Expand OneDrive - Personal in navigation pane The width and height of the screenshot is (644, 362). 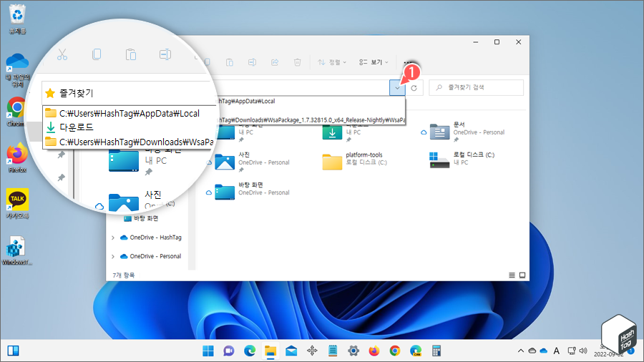[113, 257]
